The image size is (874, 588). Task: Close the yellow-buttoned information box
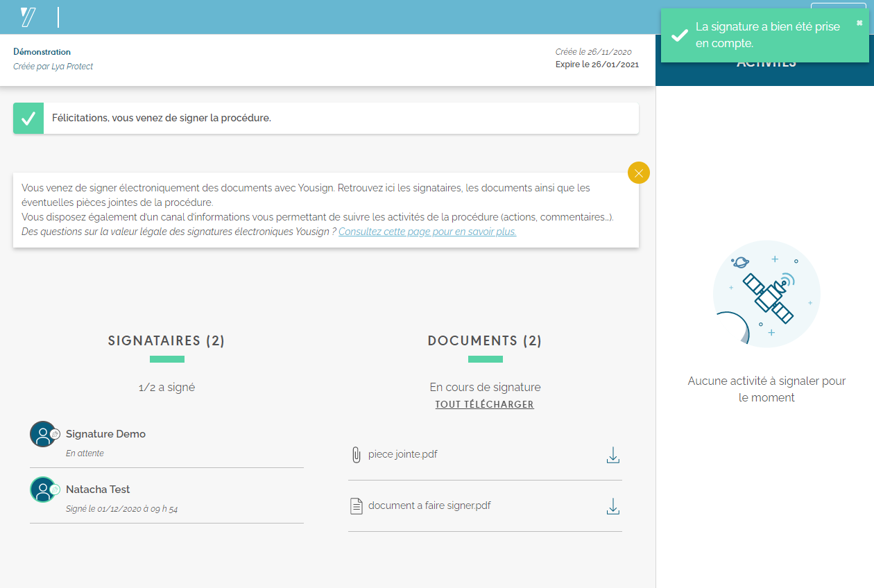click(x=638, y=173)
